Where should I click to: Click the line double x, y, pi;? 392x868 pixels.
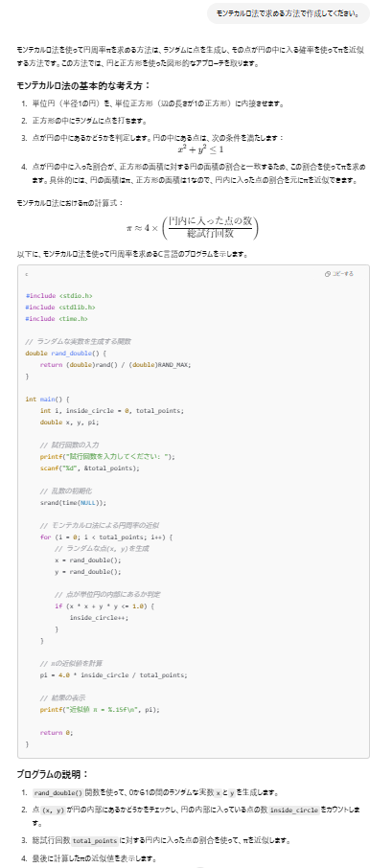70,422
